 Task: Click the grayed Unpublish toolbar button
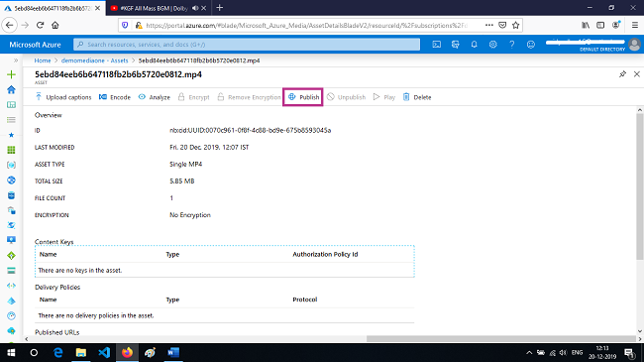(x=346, y=97)
